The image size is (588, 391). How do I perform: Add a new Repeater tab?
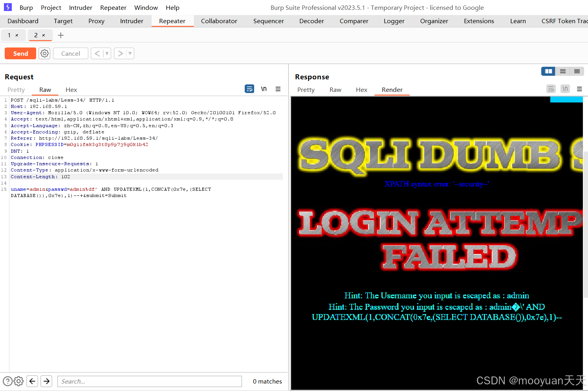tap(61, 35)
